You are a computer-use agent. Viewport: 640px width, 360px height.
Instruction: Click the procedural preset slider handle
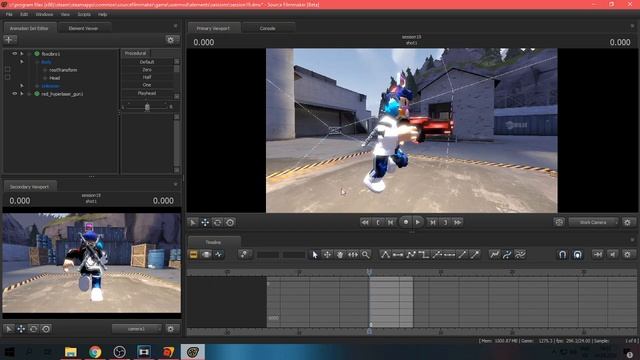[x=147, y=107]
